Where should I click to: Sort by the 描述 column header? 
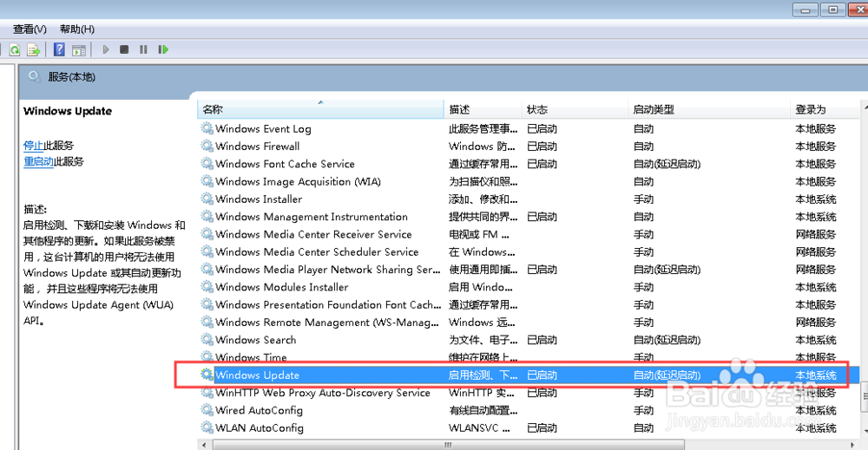483,109
